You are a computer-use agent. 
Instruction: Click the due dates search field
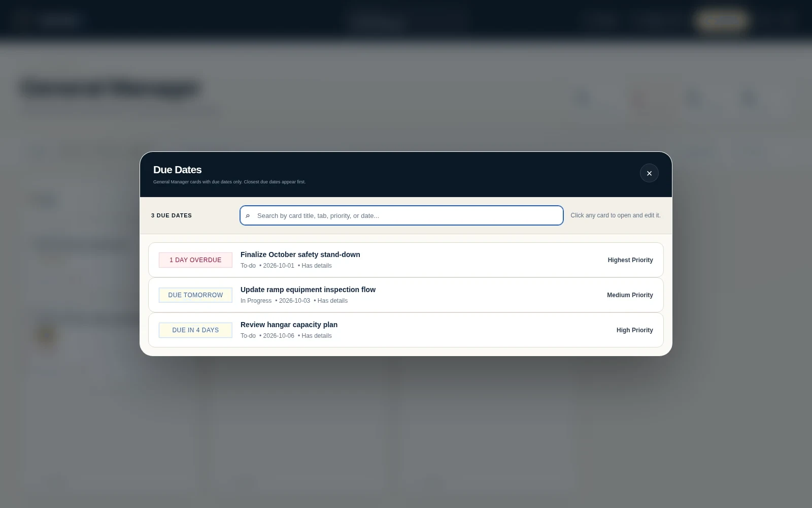[x=401, y=215]
